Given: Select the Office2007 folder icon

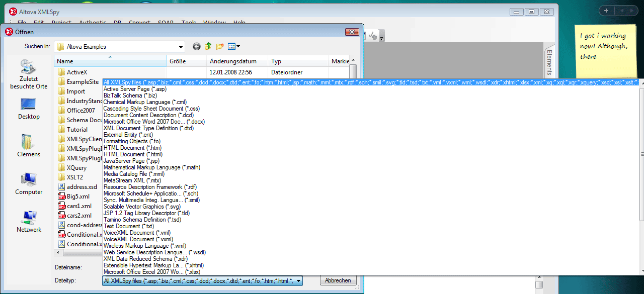Looking at the screenshot, I should tap(61, 111).
